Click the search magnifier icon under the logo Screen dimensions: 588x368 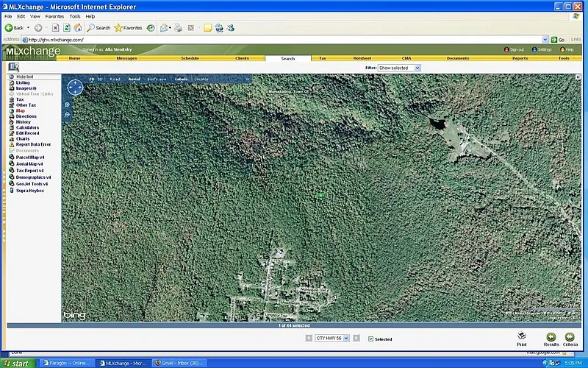pos(13,67)
